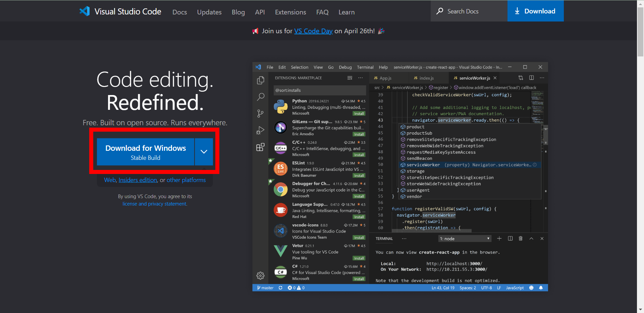Open the Insiders edition link

138,180
